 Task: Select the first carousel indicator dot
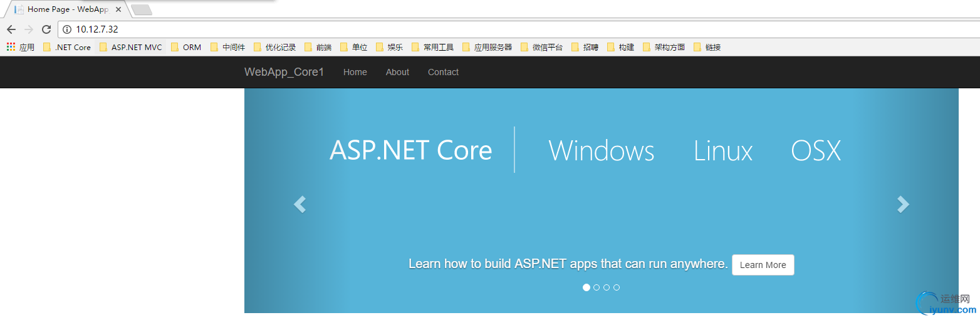tap(586, 287)
